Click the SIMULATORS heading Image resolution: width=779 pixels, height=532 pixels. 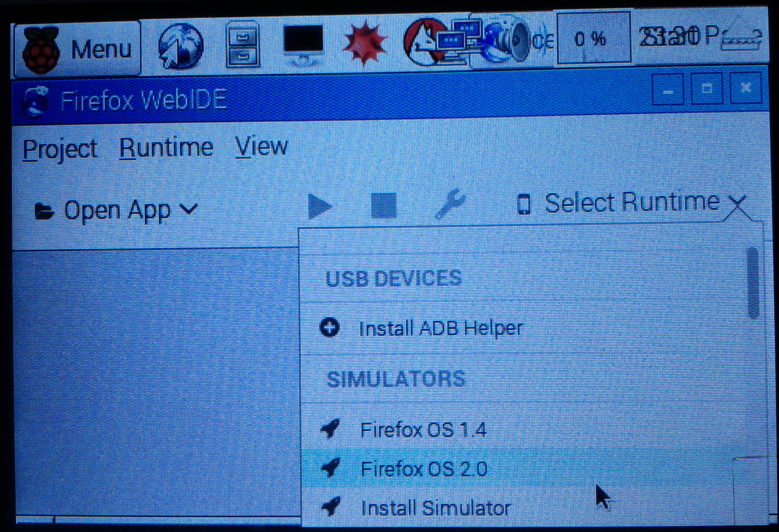[396, 379]
